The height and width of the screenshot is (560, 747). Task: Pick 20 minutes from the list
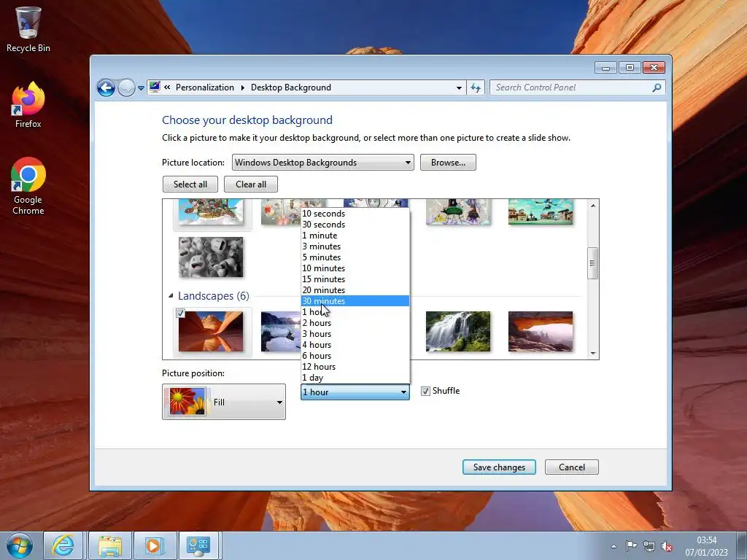click(355, 290)
